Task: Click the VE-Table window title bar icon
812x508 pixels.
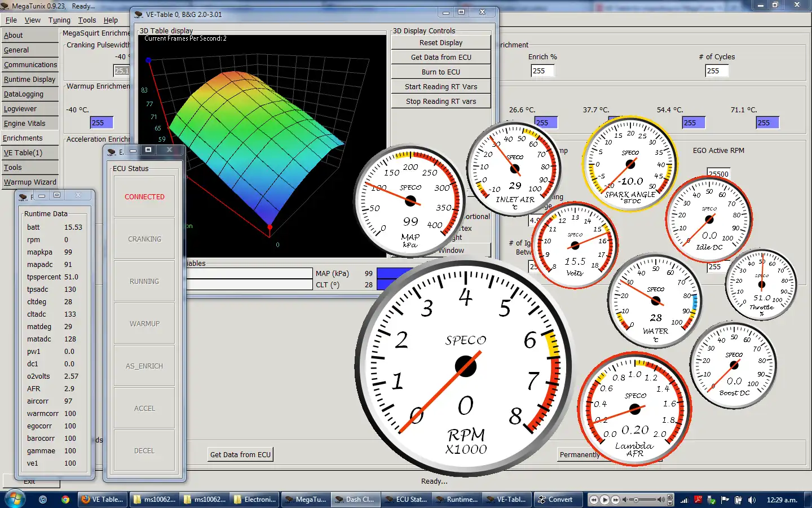Action: [139, 14]
